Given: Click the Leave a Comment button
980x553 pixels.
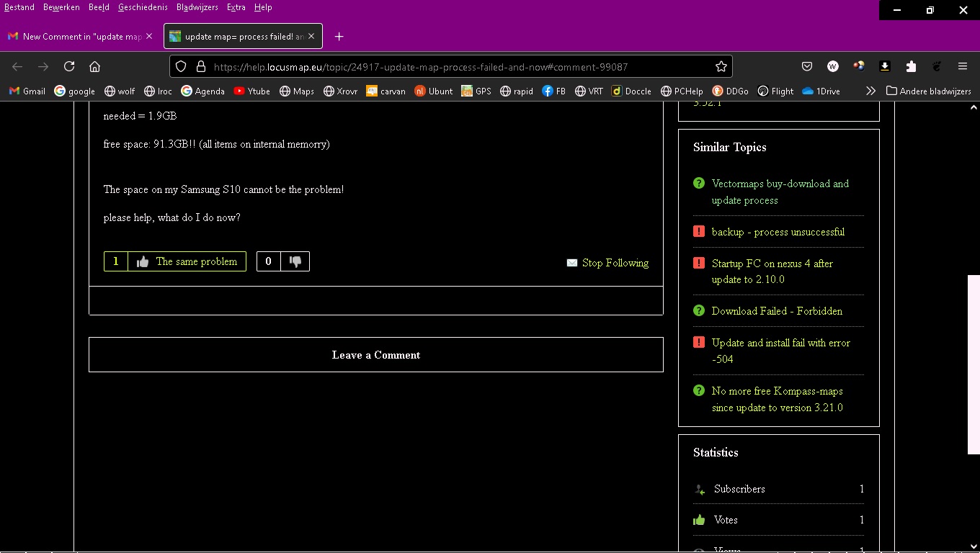Looking at the screenshot, I should 375,355.
